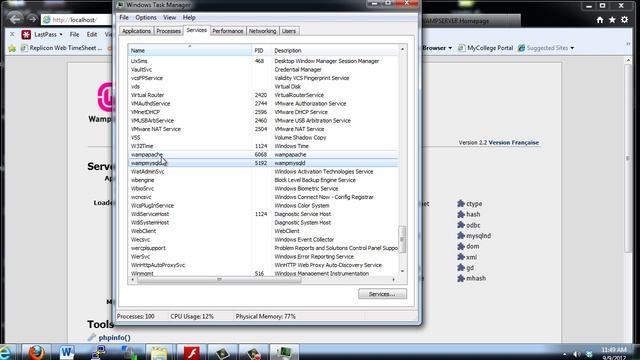
Task: Open the browser Edit menu
Action: [92, 35]
